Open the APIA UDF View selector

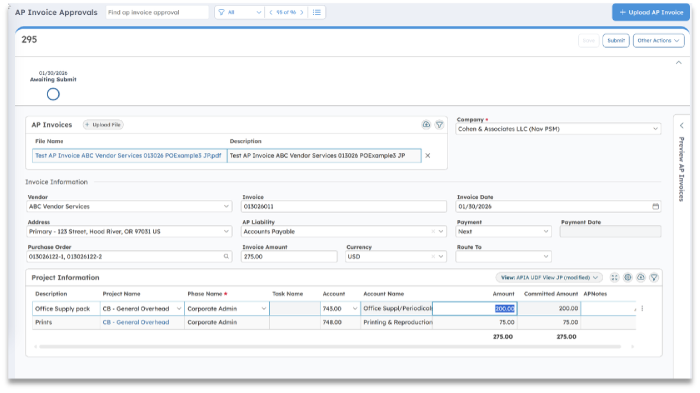(x=549, y=277)
